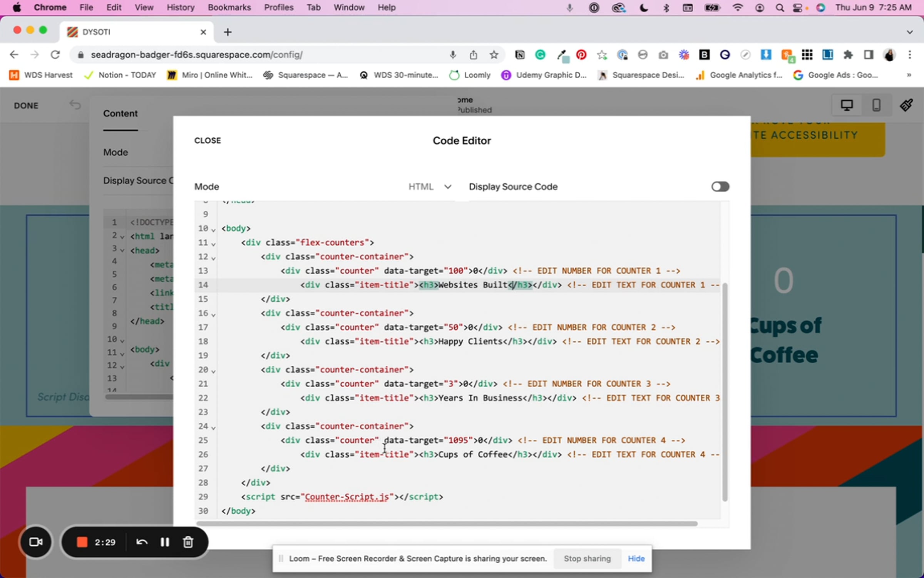
Task: Collapse line 12 counter-container fold arrow
Action: (213, 258)
